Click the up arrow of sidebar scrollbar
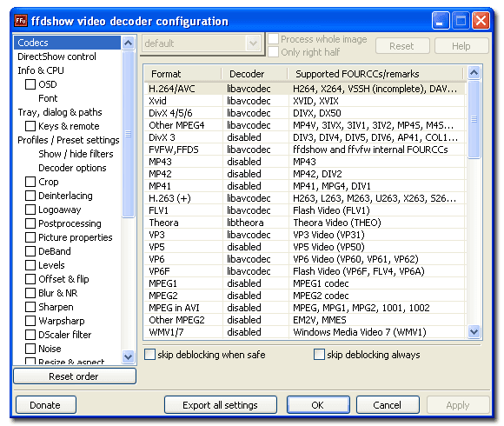Viewport: 504px width, 426px height. [129, 43]
